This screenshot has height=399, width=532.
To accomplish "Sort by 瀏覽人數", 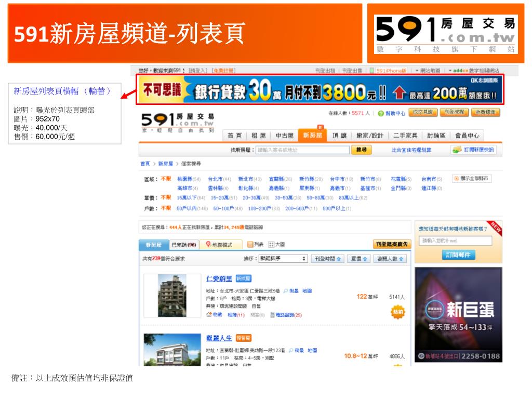I will [390, 259].
